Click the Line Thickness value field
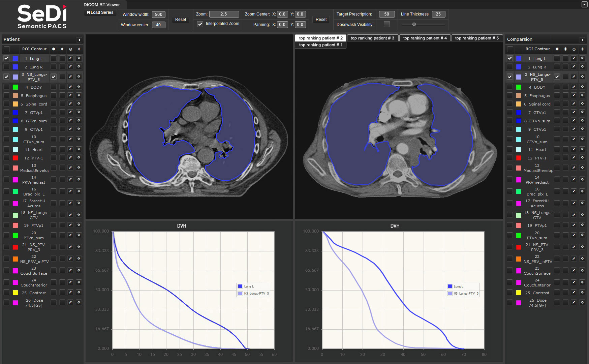Screen dimensions: 589x364 pos(438,14)
